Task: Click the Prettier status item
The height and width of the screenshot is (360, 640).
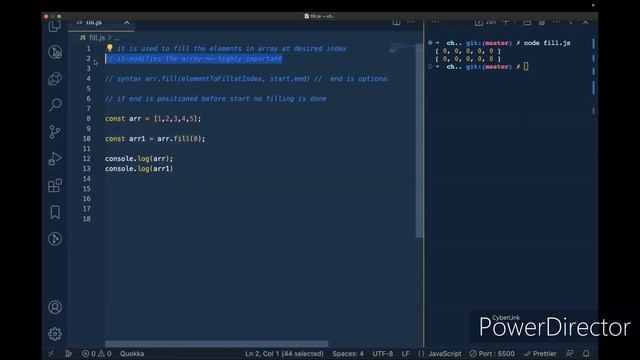Action: (x=540, y=353)
